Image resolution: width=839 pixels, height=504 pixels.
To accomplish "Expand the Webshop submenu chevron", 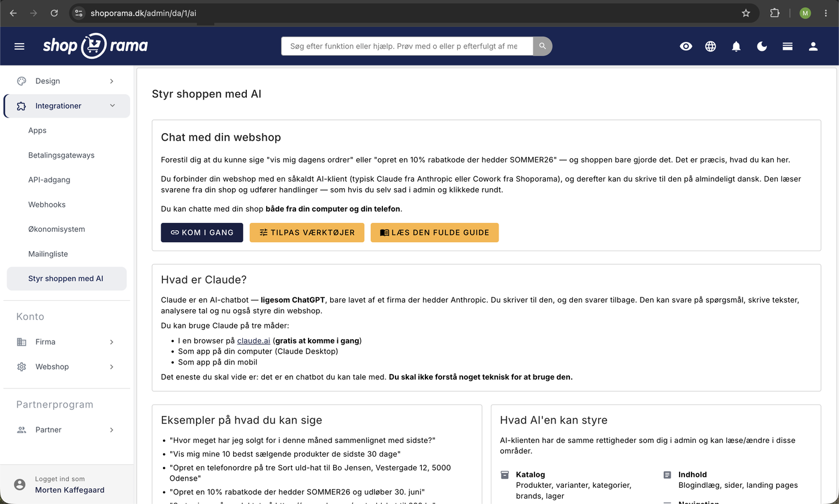I will pyautogui.click(x=111, y=367).
